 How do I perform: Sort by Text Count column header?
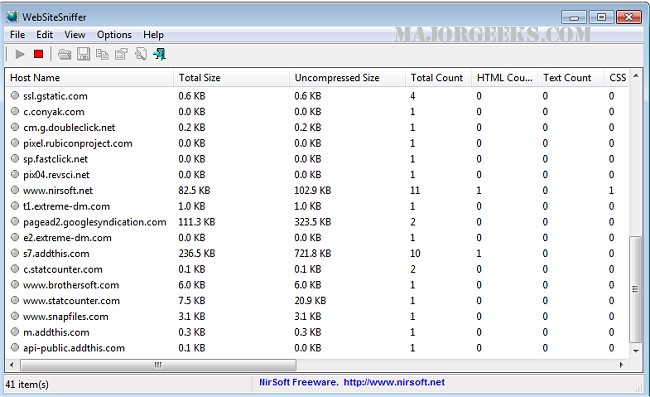tap(571, 77)
